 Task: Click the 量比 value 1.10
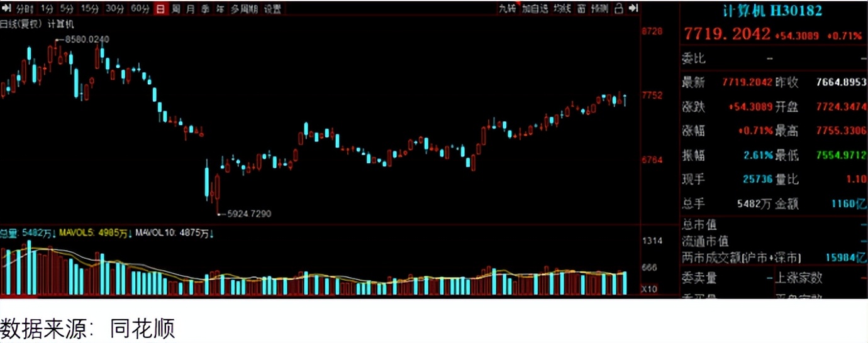pos(856,180)
